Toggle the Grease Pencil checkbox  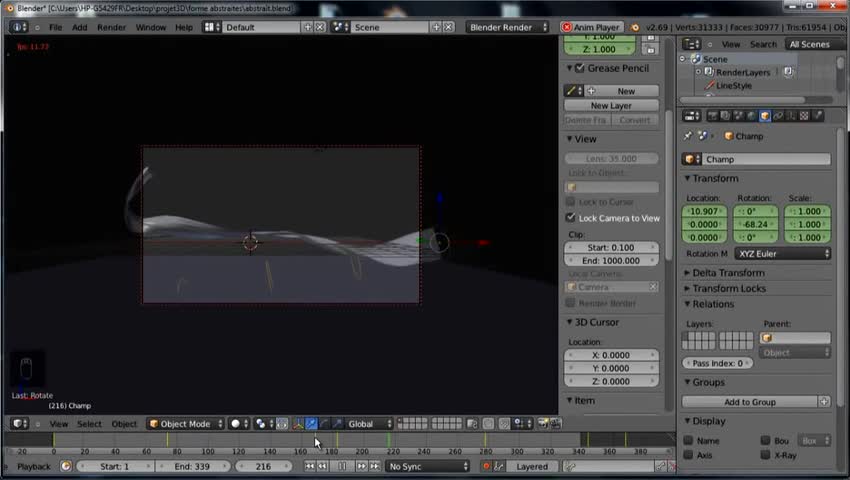pyautogui.click(x=579, y=68)
